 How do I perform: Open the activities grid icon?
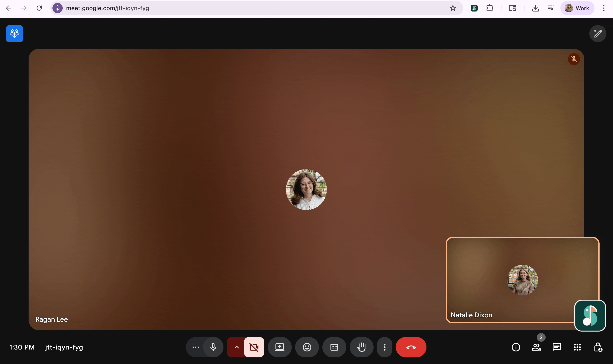click(x=577, y=347)
